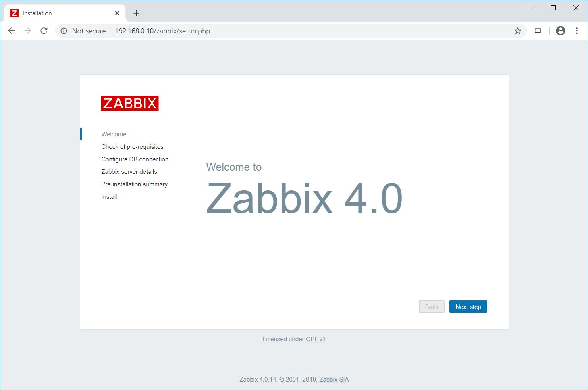
Task: Open the GPL v2 license link
Action: point(316,339)
